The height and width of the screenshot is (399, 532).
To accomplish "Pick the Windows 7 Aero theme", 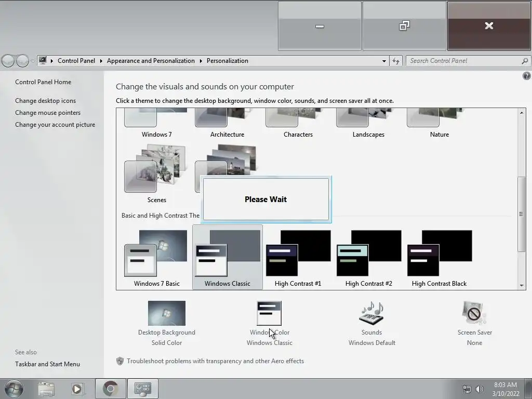I will (x=156, y=123).
